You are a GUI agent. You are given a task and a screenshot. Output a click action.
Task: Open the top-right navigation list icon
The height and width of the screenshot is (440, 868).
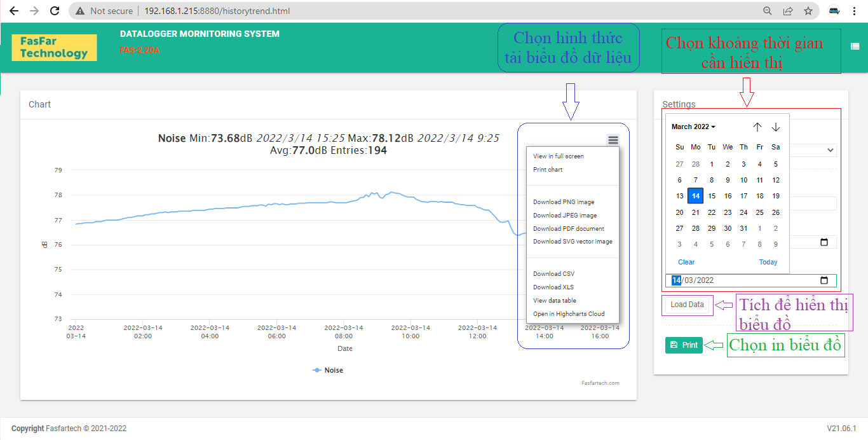pyautogui.click(x=855, y=46)
